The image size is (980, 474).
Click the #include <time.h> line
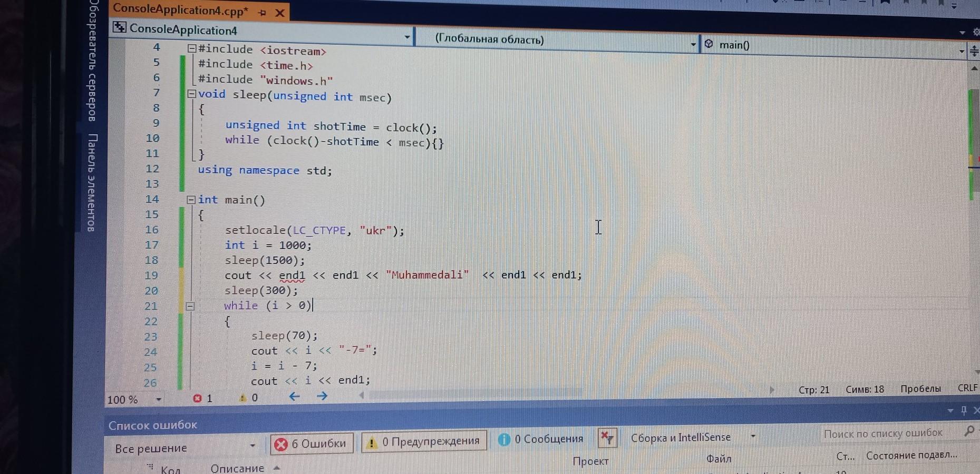[255, 65]
